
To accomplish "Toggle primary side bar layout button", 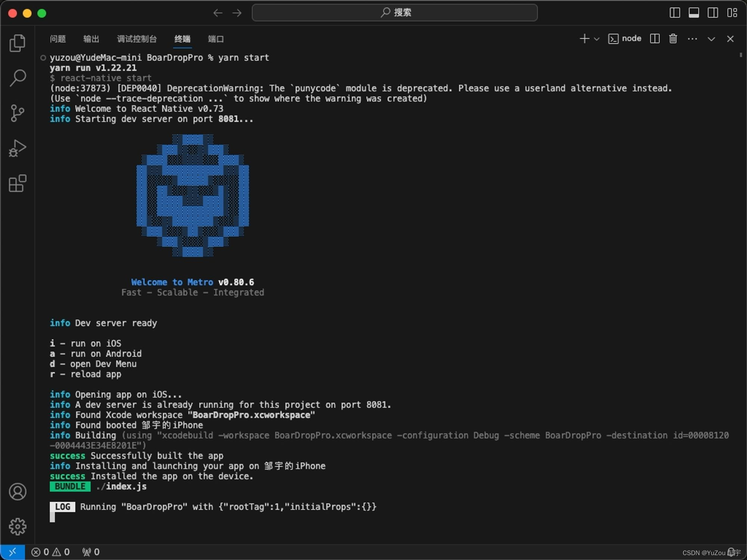I will pyautogui.click(x=675, y=13).
